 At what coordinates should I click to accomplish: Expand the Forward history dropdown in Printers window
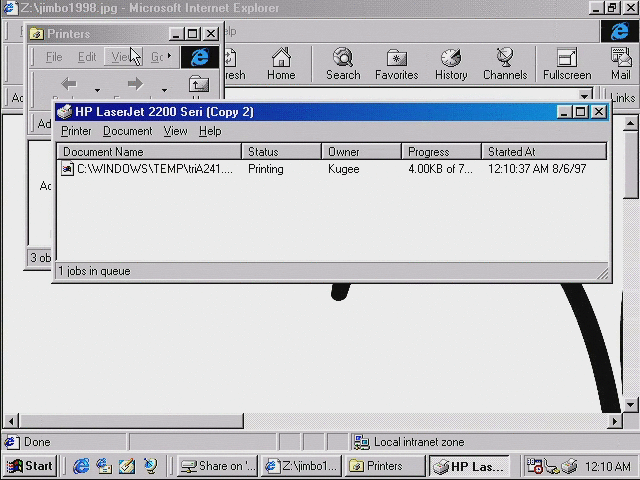coord(164,90)
